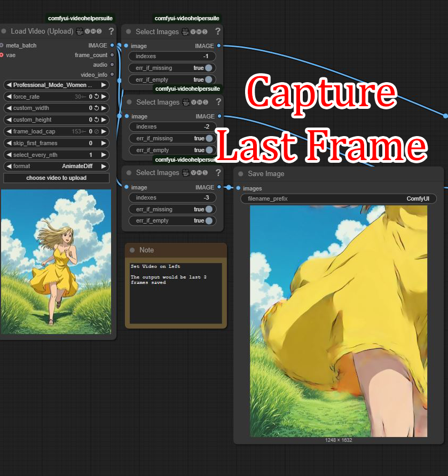448x476 pixels.
Task: Click inside the Note text area
Action: pyautogui.click(x=176, y=293)
